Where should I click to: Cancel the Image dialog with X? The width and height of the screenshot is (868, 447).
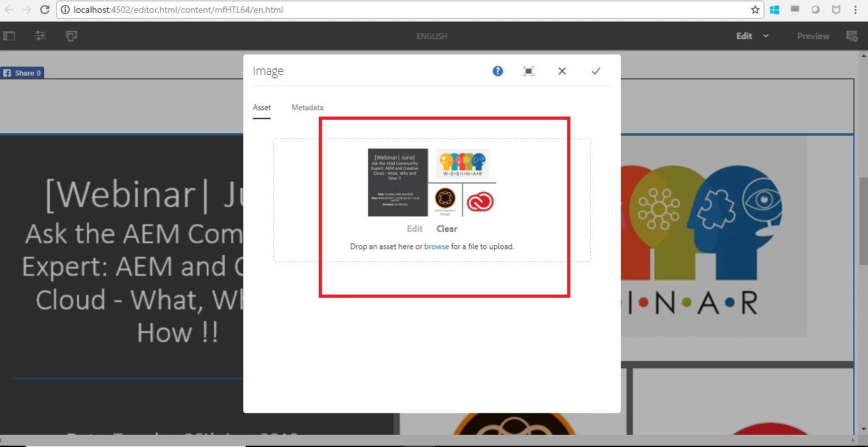click(x=562, y=71)
